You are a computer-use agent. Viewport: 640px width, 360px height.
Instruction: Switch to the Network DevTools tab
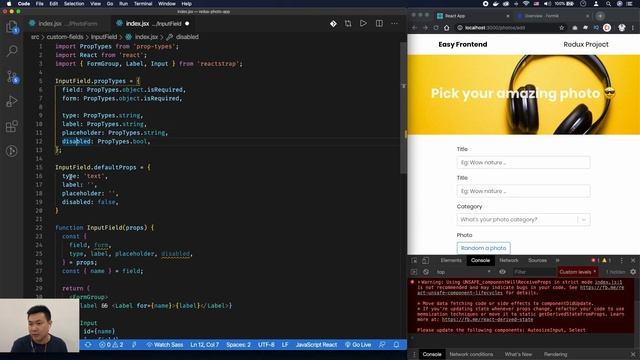[x=509, y=260]
